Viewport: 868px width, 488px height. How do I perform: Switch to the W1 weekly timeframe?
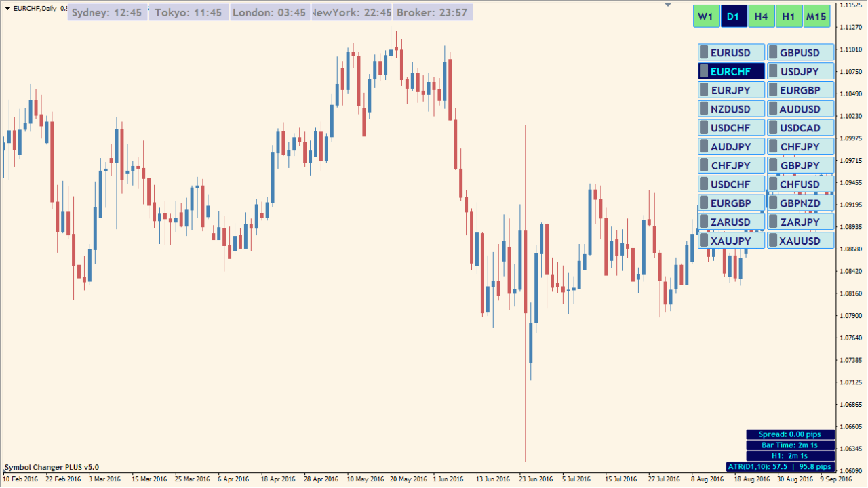point(706,17)
